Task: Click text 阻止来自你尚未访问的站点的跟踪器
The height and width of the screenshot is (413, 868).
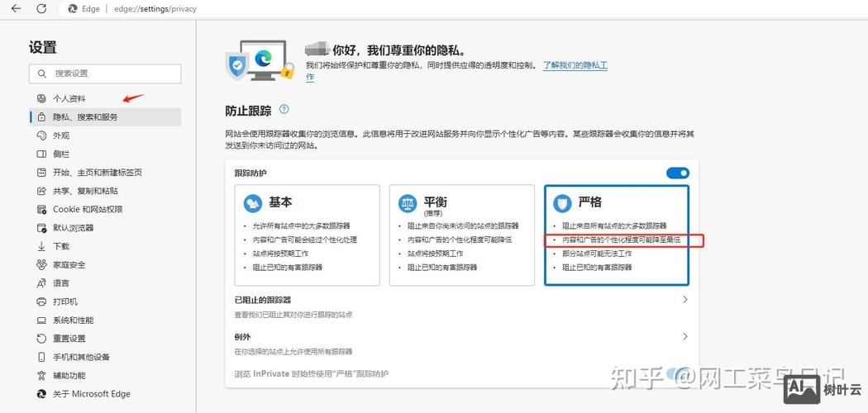Action: (463, 226)
